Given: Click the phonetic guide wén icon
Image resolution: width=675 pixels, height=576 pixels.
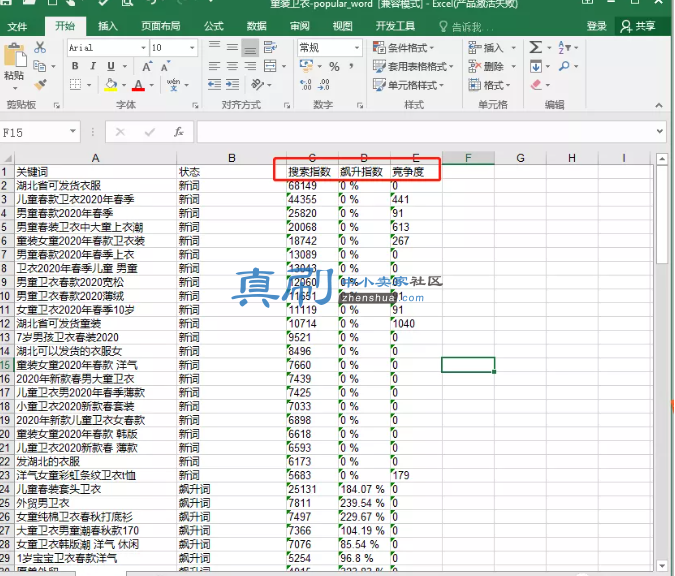Looking at the screenshot, I should pyautogui.click(x=173, y=84).
